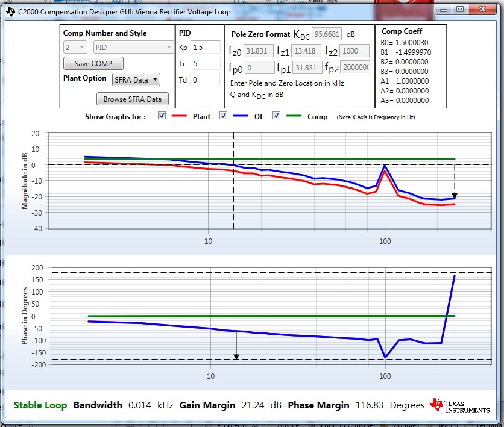504x427 pixels.
Task: Click the B1= -1.4999970 coefficient
Action: (x=406, y=52)
